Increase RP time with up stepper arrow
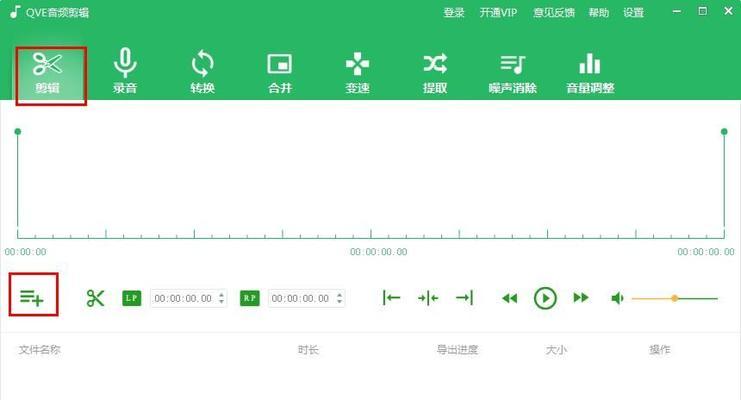The width and height of the screenshot is (741, 400). pyautogui.click(x=339, y=295)
